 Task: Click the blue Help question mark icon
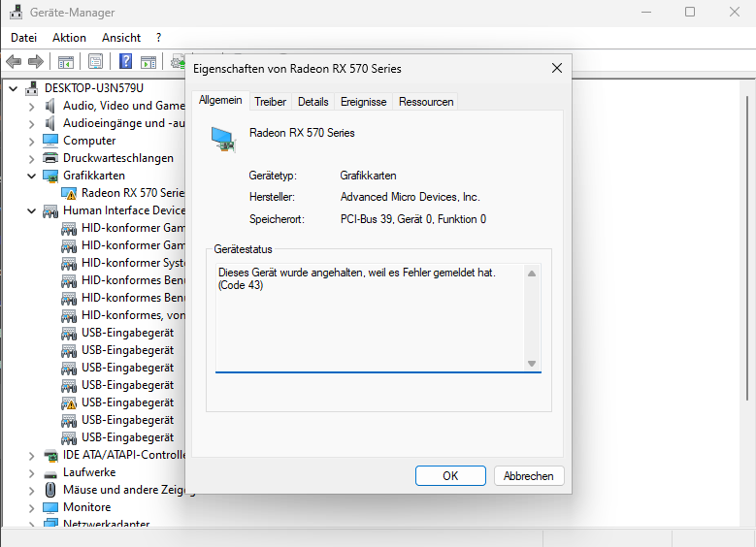[x=125, y=61]
